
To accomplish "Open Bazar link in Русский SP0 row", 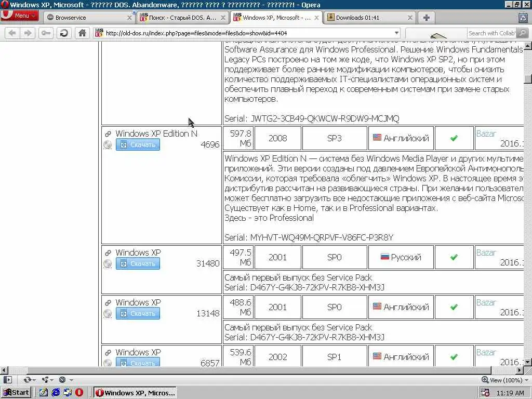I will [x=486, y=253].
